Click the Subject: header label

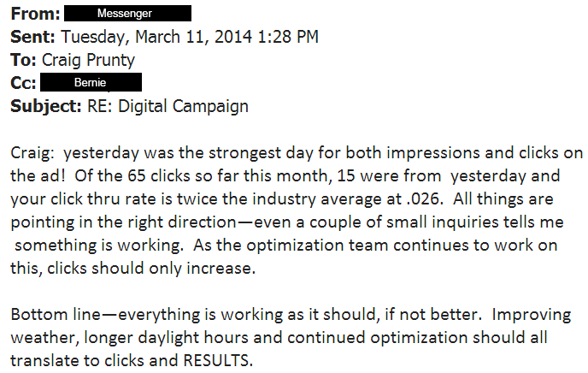click(x=46, y=107)
